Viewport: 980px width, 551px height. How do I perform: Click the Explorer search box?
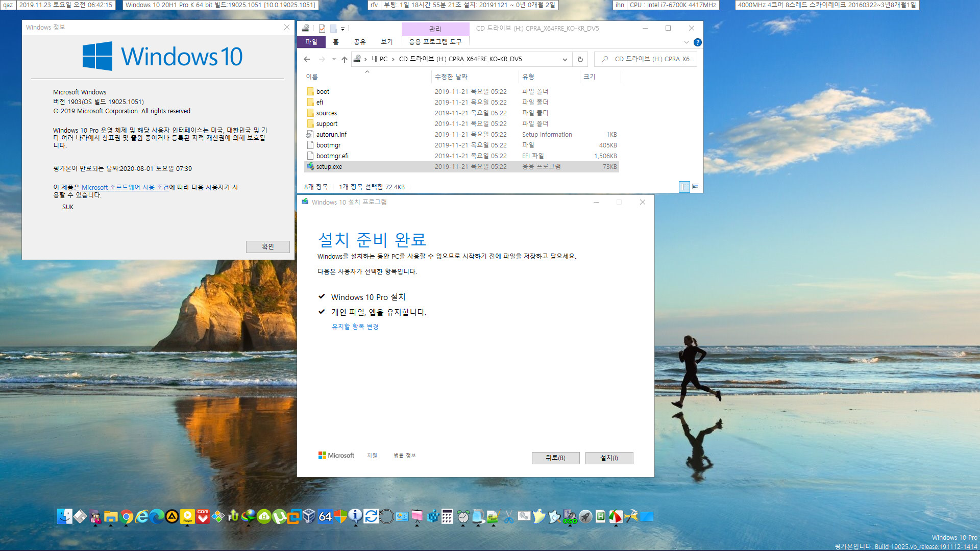[x=646, y=59]
